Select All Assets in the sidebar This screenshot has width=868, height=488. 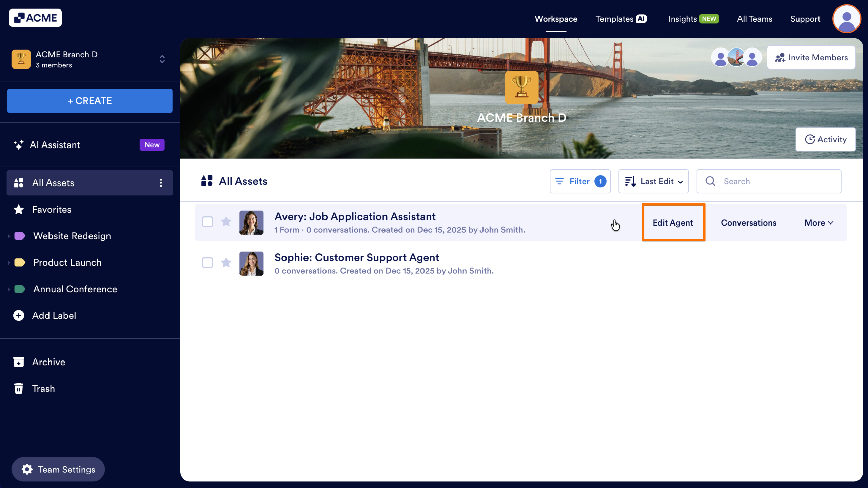53,182
